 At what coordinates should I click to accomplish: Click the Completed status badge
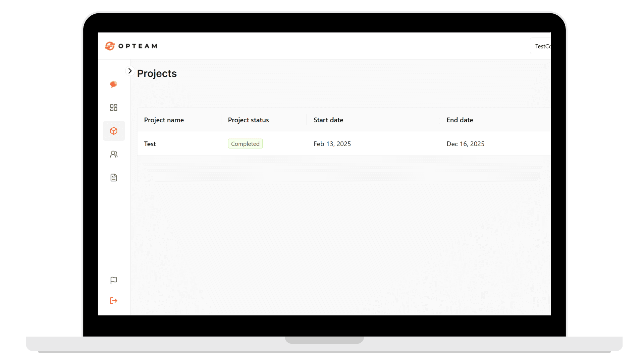point(245,144)
